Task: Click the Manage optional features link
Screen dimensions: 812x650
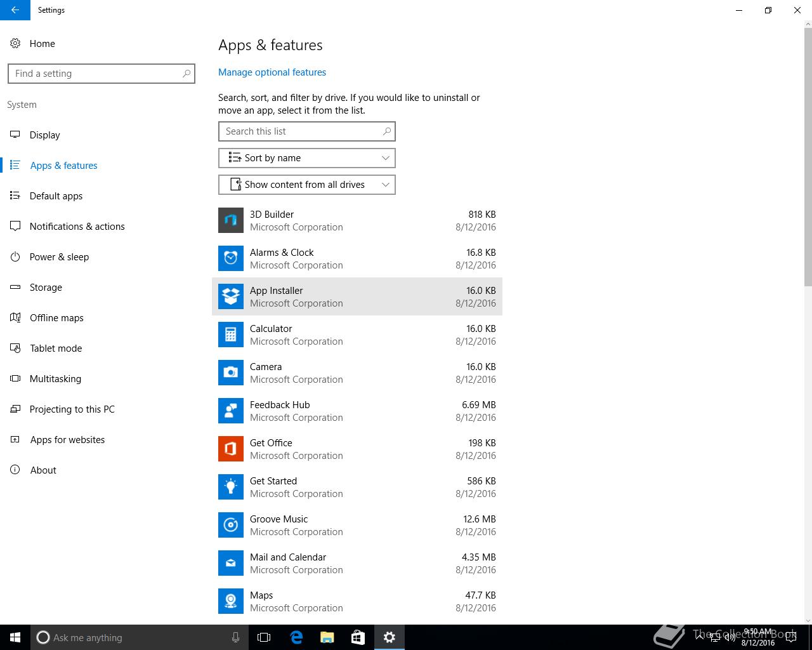Action: click(272, 72)
